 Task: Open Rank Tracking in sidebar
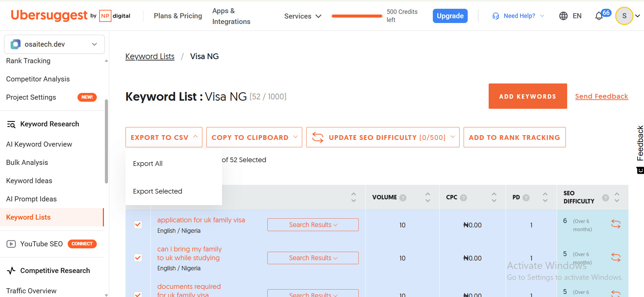(28, 61)
